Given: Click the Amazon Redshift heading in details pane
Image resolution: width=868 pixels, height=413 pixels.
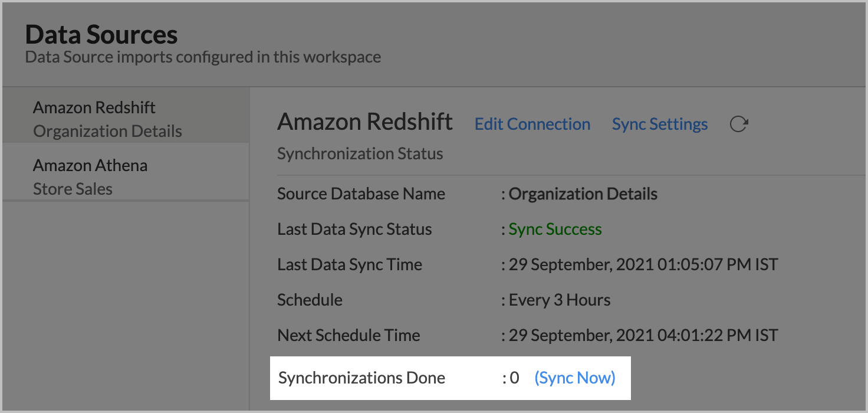Looking at the screenshot, I should pos(365,122).
